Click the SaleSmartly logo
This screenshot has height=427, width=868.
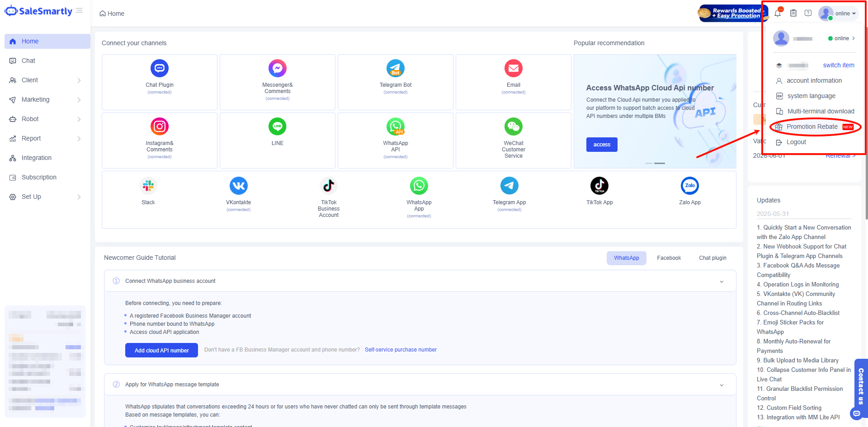pos(38,11)
